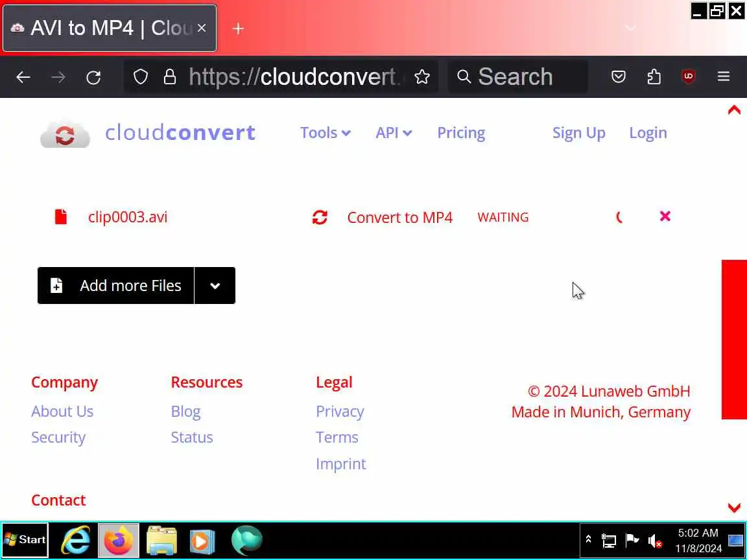Image resolution: width=747 pixels, height=560 pixels.
Task: Open the tracking protection shield icon
Action: 141,76
